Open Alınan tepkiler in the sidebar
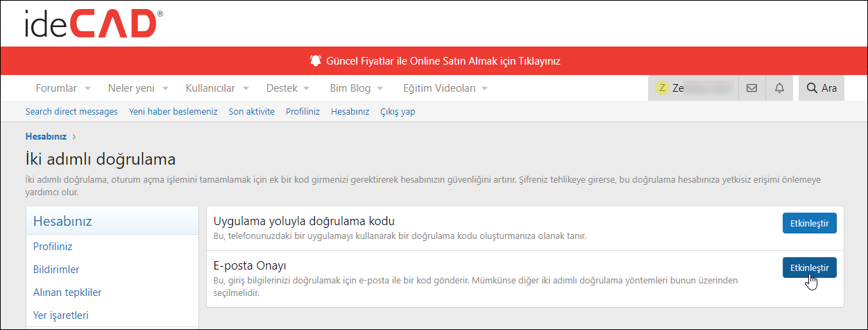 (x=67, y=292)
